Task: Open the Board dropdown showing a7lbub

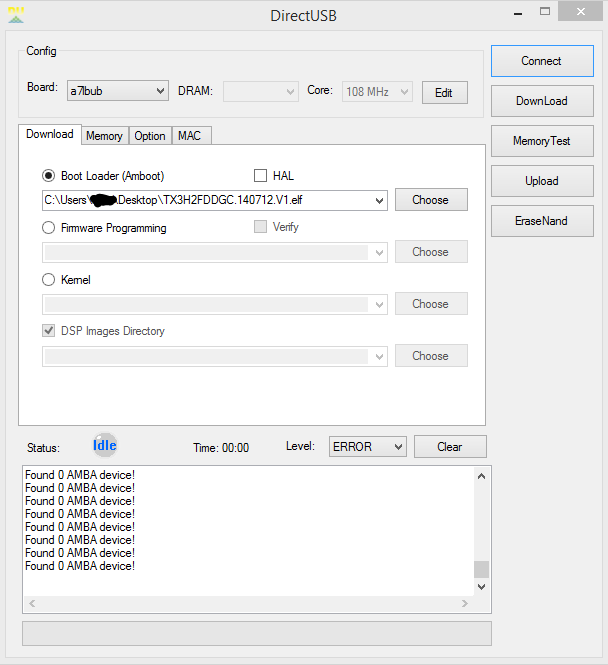Action: point(117,91)
